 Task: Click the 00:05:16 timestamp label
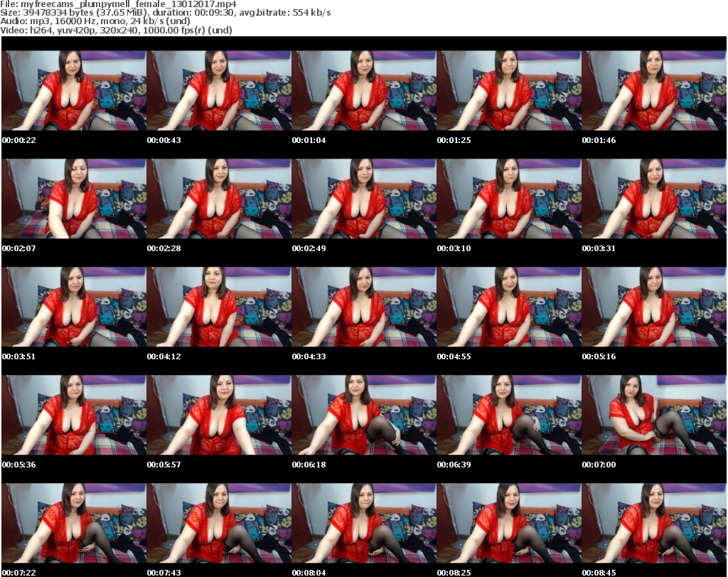pos(599,356)
